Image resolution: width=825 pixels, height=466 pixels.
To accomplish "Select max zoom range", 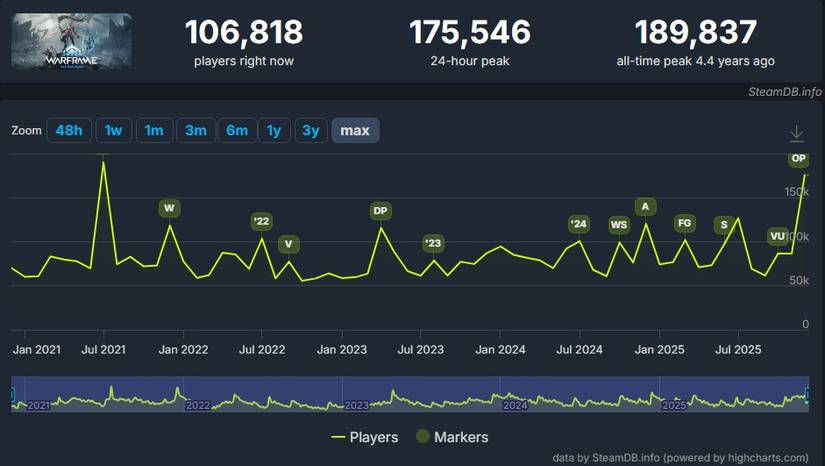I will [355, 130].
